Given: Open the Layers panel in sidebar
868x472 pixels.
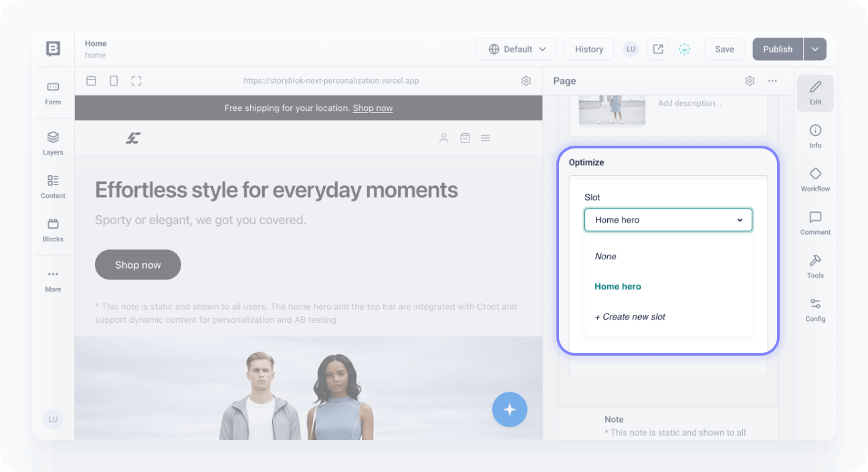Looking at the screenshot, I should pos(53,142).
